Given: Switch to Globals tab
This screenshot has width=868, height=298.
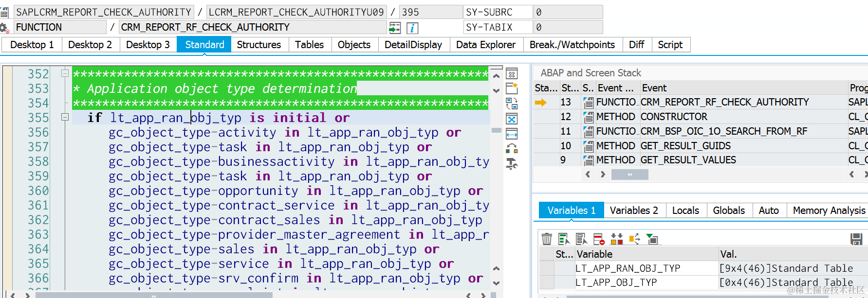Looking at the screenshot, I should tap(729, 210).
